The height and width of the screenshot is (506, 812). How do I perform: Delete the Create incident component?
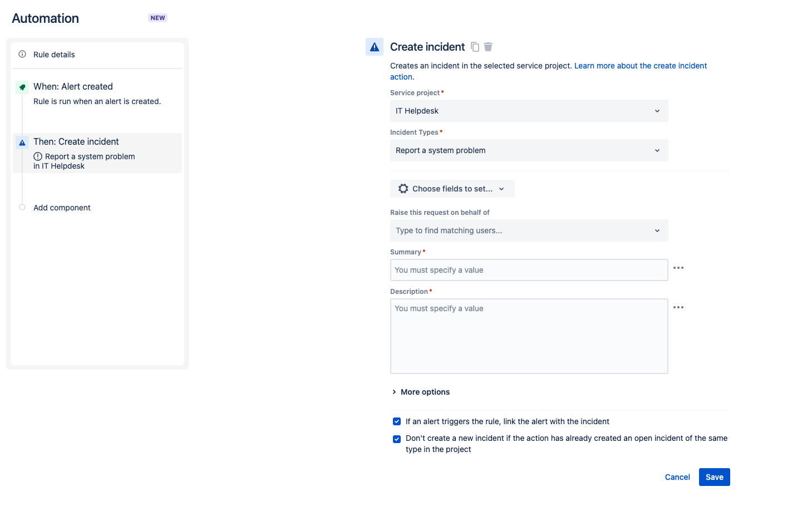(488, 47)
